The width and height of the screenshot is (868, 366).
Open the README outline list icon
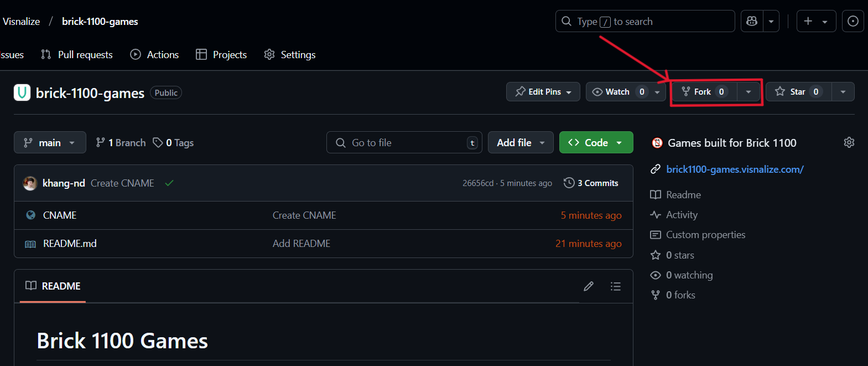616,286
